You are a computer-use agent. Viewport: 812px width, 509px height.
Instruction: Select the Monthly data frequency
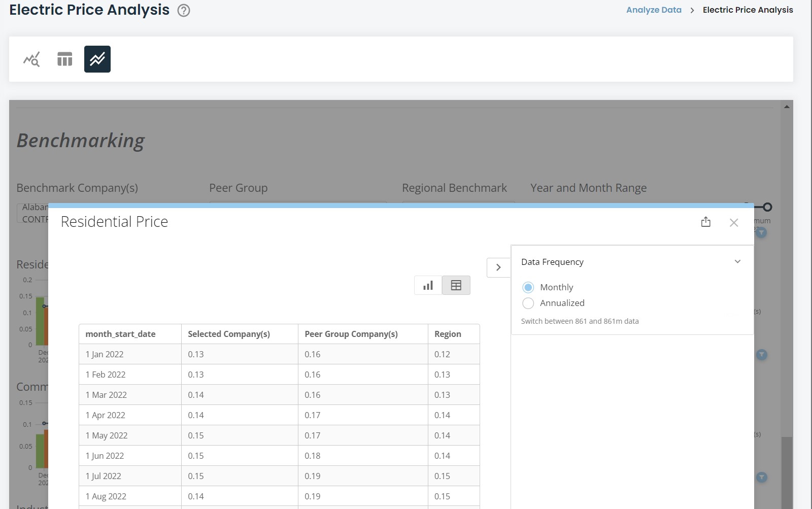coord(528,287)
